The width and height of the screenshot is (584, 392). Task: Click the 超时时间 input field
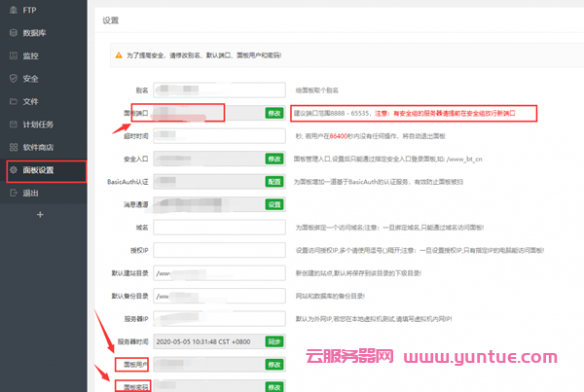pos(219,136)
